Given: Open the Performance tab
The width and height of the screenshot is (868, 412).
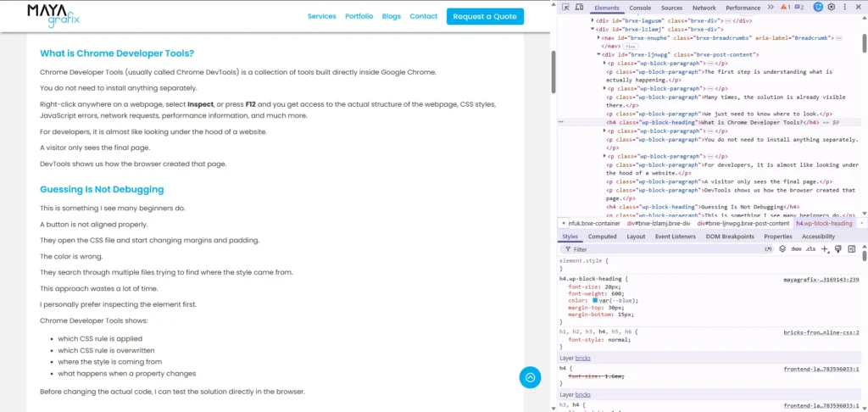Looking at the screenshot, I should tap(743, 8).
